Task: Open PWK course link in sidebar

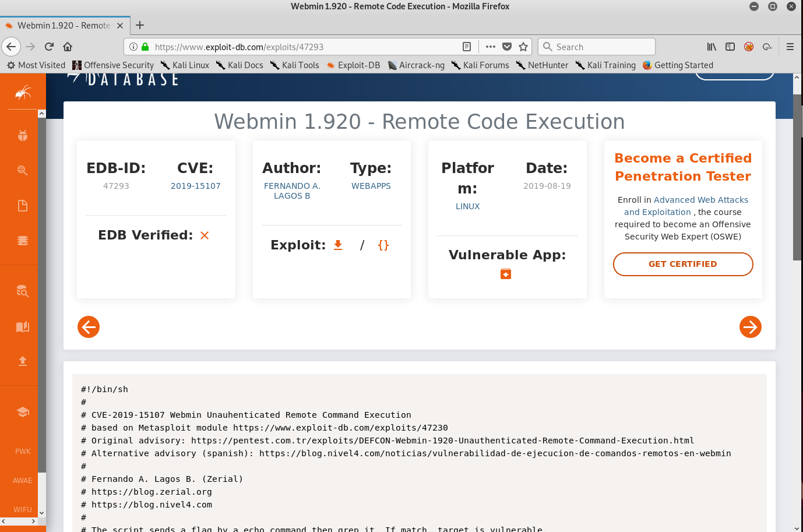Action: click(23, 452)
